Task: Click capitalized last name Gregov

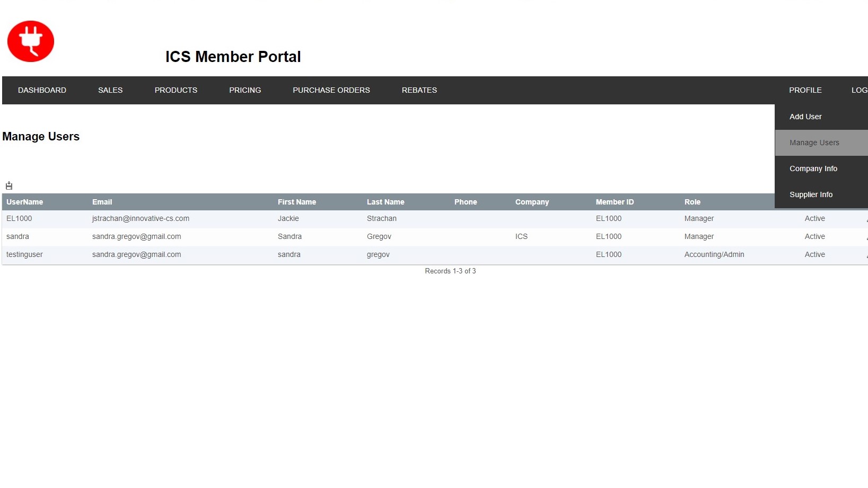Action: tap(379, 236)
